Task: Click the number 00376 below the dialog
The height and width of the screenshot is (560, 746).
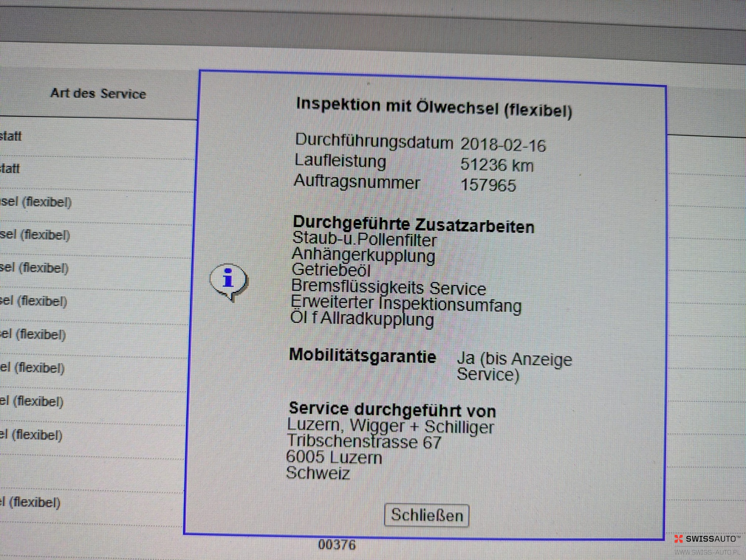Action: [337, 545]
